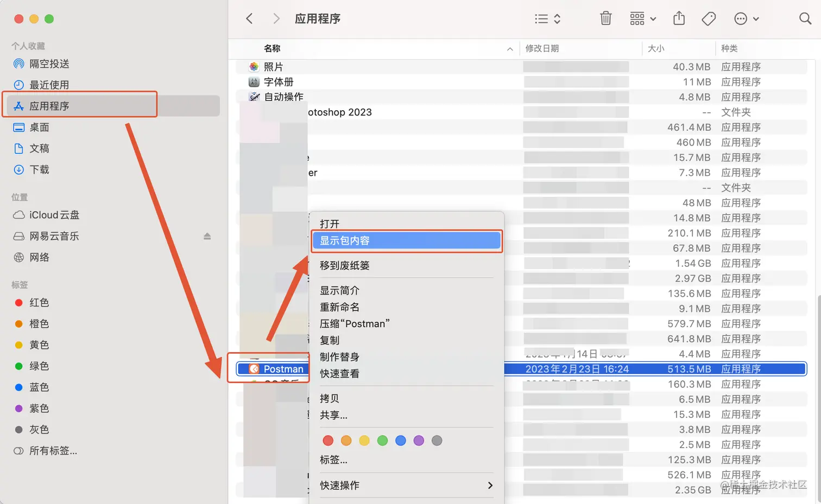Go forward with the right chevron

pos(276,18)
